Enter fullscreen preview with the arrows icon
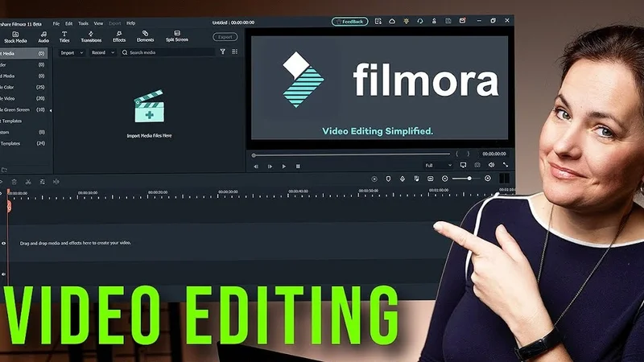Viewport: 644px width, 362px height. click(x=506, y=165)
